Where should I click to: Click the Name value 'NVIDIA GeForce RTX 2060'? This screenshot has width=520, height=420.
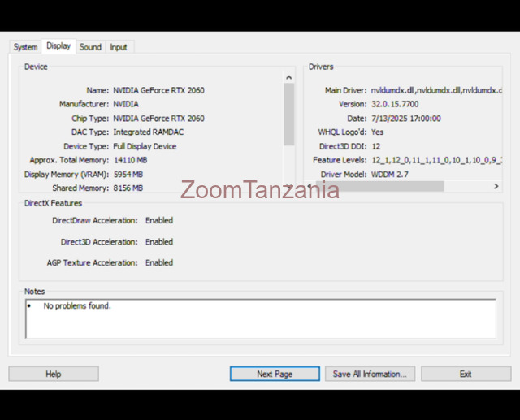[159, 90]
